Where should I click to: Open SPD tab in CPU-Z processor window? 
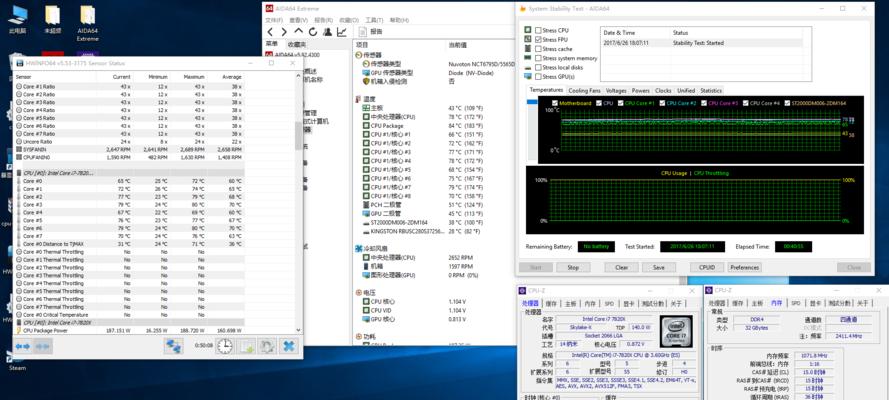(x=608, y=304)
